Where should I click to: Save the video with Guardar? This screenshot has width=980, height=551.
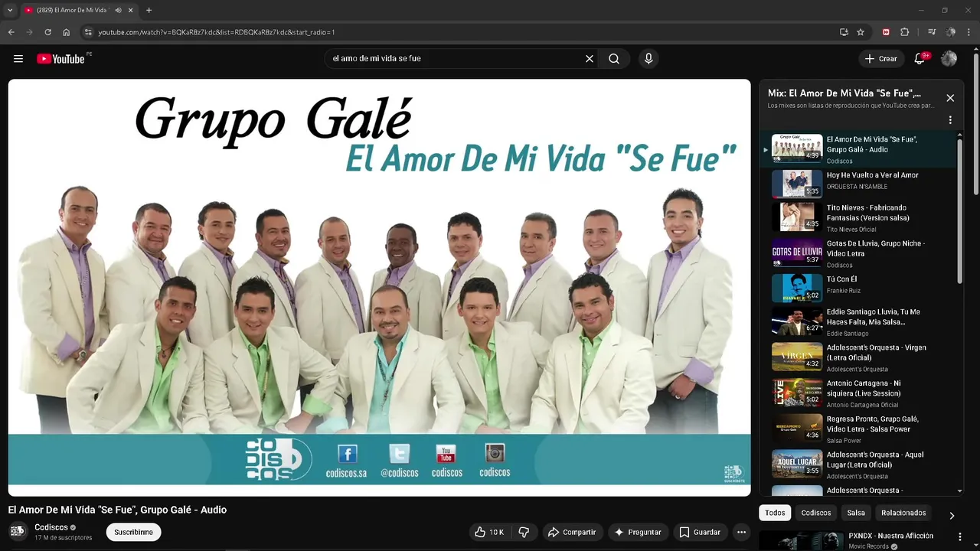700,532
